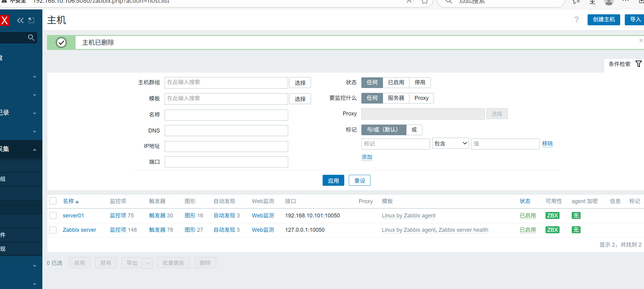The width and height of the screenshot is (644, 289).
Task: Set status filter to 已启用
Action: click(x=396, y=83)
